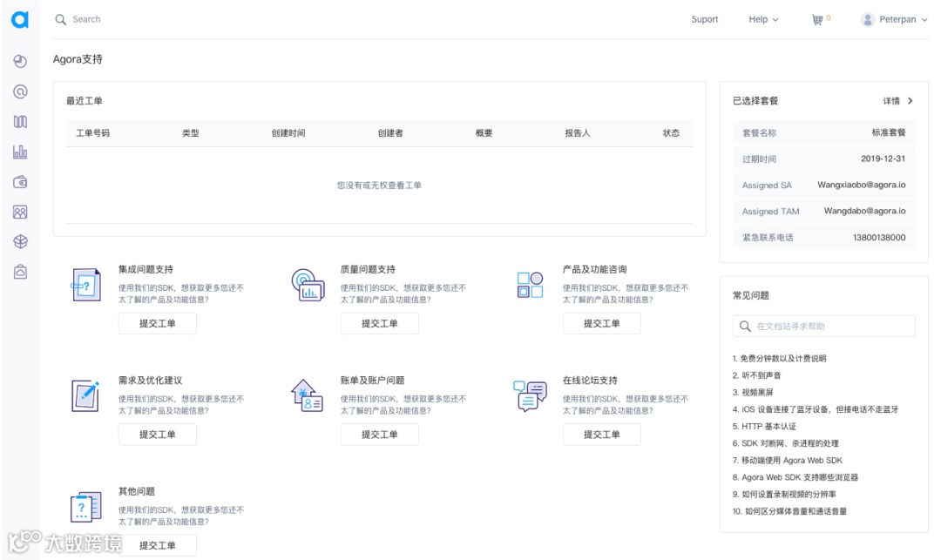Submit ticket under 需求及优化建议
The height and width of the screenshot is (560, 941).
157,435
